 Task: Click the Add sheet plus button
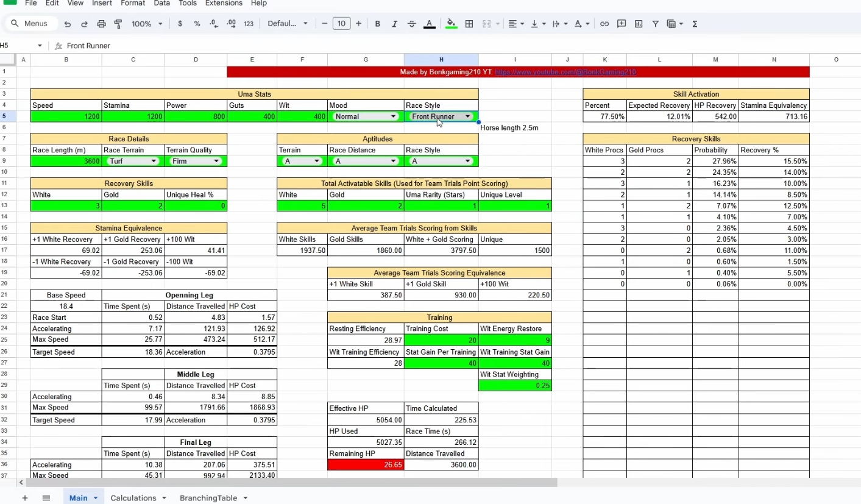point(25,498)
